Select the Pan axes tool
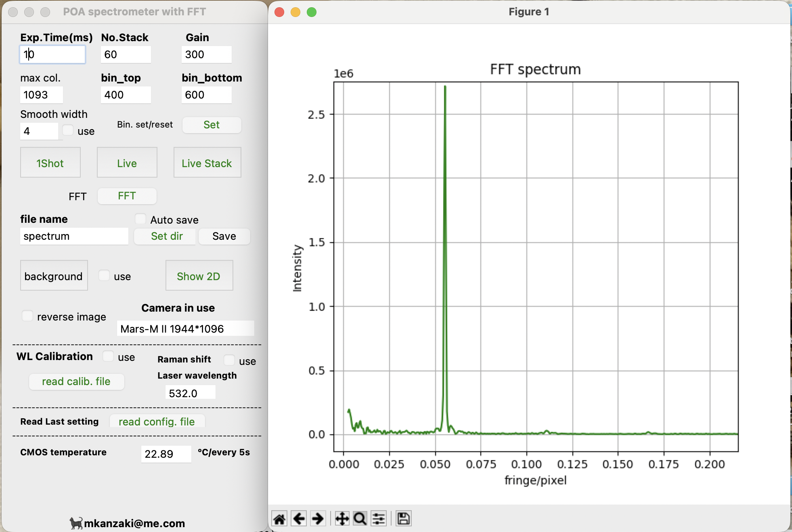The image size is (792, 532). tap(342, 519)
